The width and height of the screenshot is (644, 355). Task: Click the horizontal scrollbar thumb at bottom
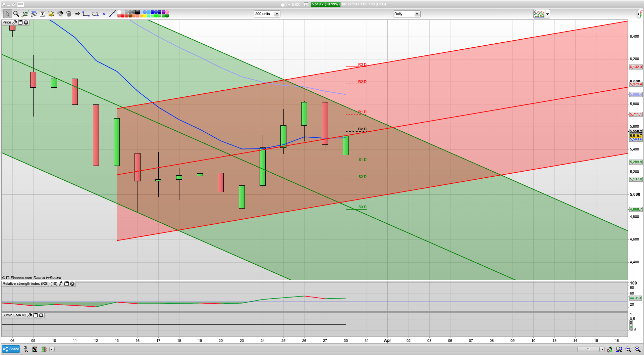click(588, 349)
